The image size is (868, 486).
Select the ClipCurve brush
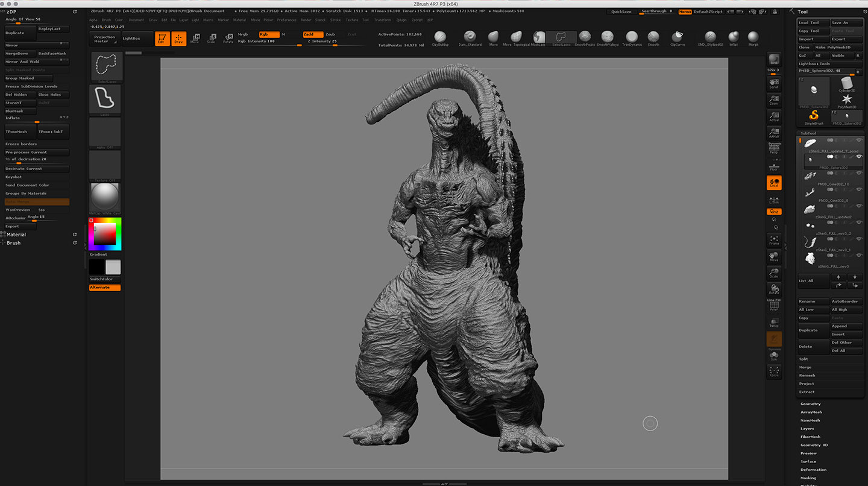point(678,39)
